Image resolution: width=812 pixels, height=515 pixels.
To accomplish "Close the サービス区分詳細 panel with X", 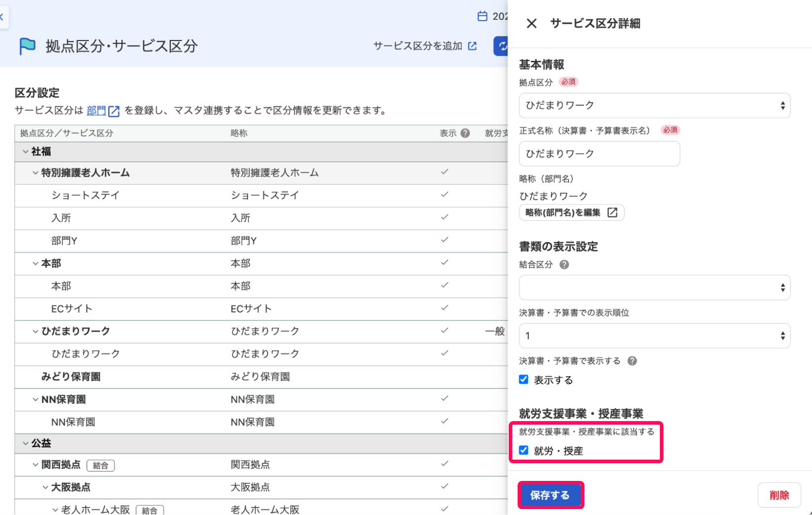I will pyautogui.click(x=531, y=23).
